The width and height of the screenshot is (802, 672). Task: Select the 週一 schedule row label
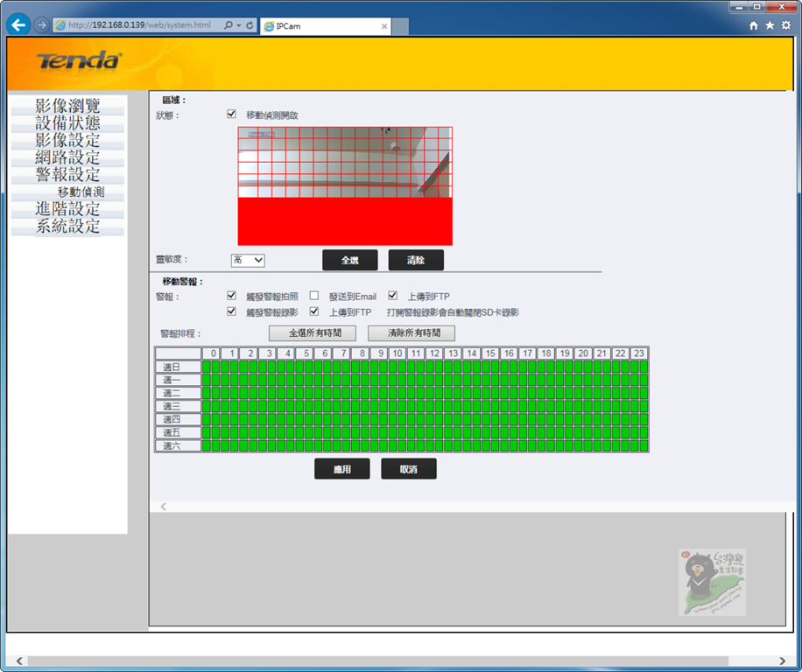178,381
